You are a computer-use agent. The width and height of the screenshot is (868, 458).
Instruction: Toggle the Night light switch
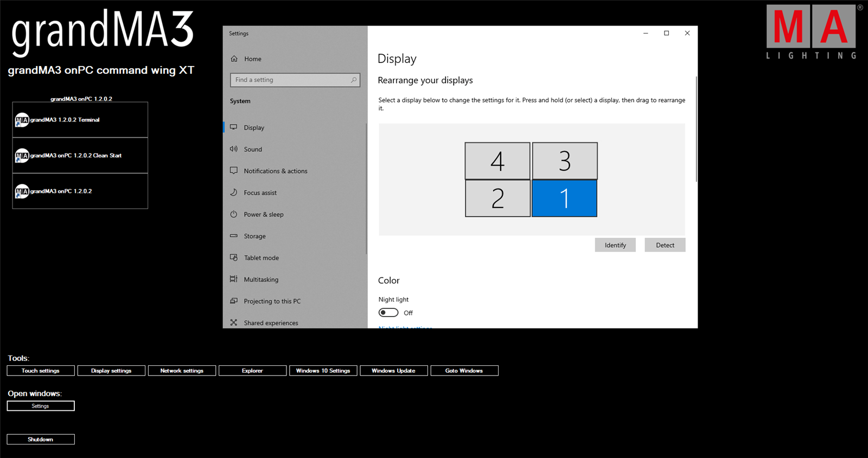coord(388,313)
